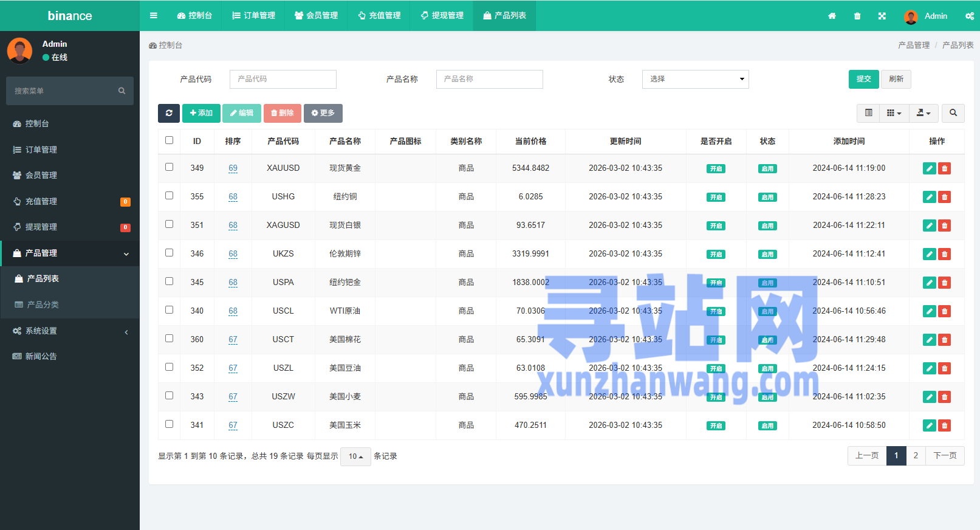Click the home icon in top bar

pyautogui.click(x=832, y=16)
